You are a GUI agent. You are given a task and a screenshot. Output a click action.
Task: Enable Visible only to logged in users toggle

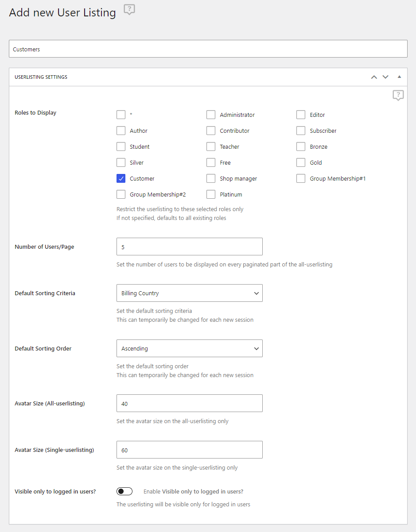(x=124, y=491)
